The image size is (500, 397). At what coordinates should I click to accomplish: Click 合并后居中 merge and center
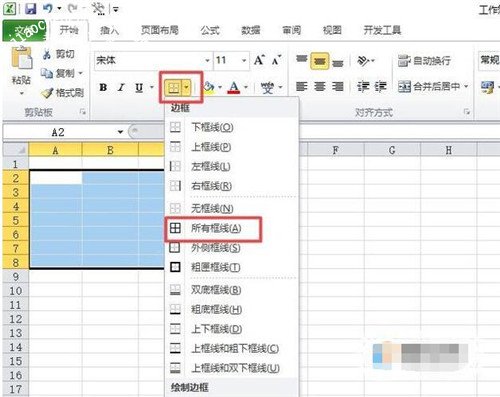[429, 87]
